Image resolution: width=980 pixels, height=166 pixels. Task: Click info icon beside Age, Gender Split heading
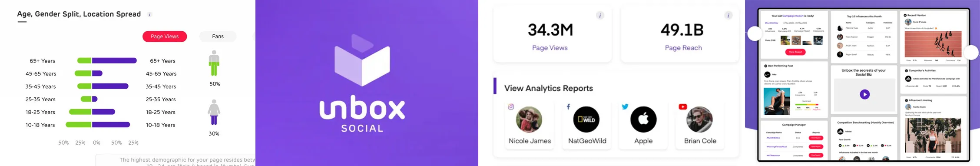click(x=150, y=14)
